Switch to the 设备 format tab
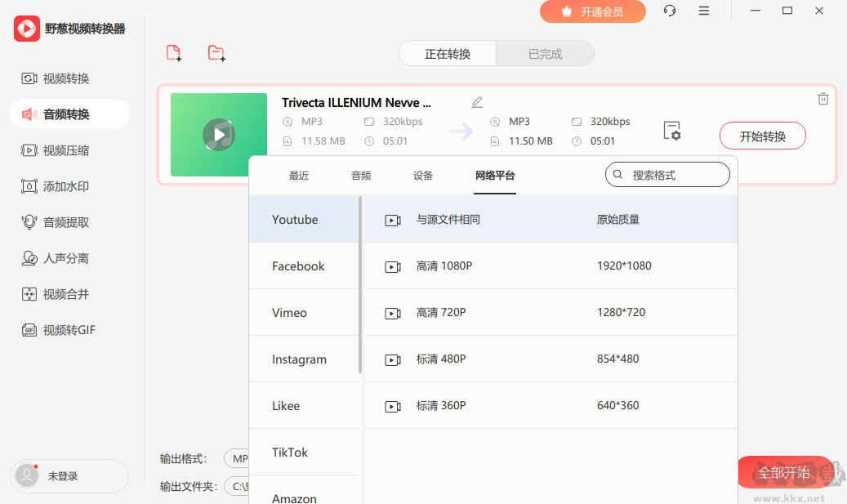 pos(424,175)
